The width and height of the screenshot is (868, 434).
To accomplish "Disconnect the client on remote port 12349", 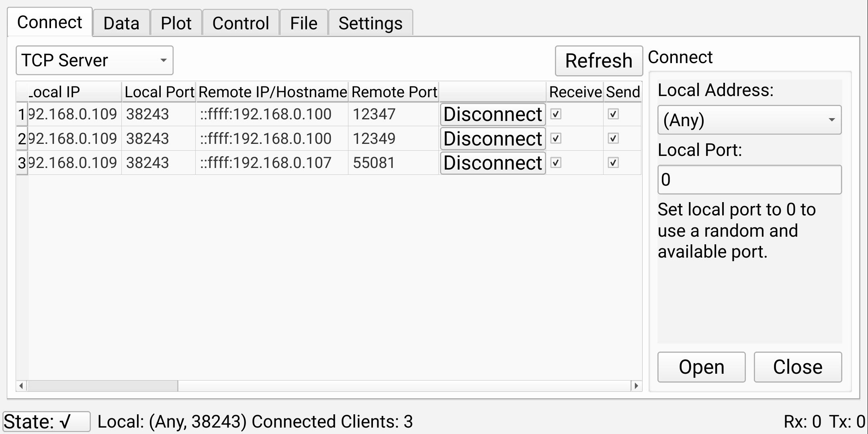I will tap(493, 139).
